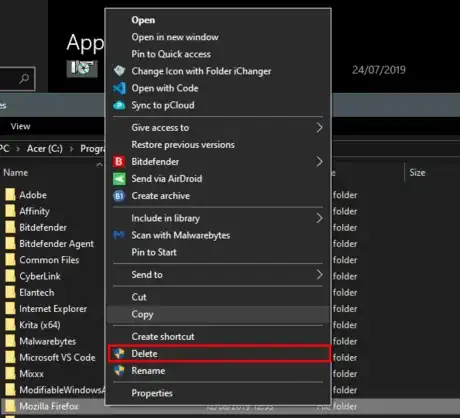The image size is (460, 418).
Task: Choose Properties from the context menu
Action: (x=152, y=393)
